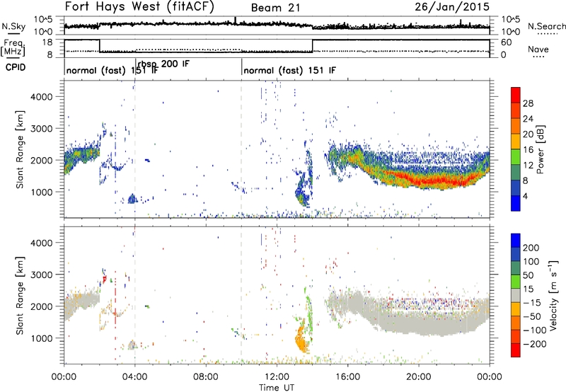Screen dimensions: 566x392
Task: Click the title 'Fort Hays West (fitACF)'
Action: click(x=139, y=6)
